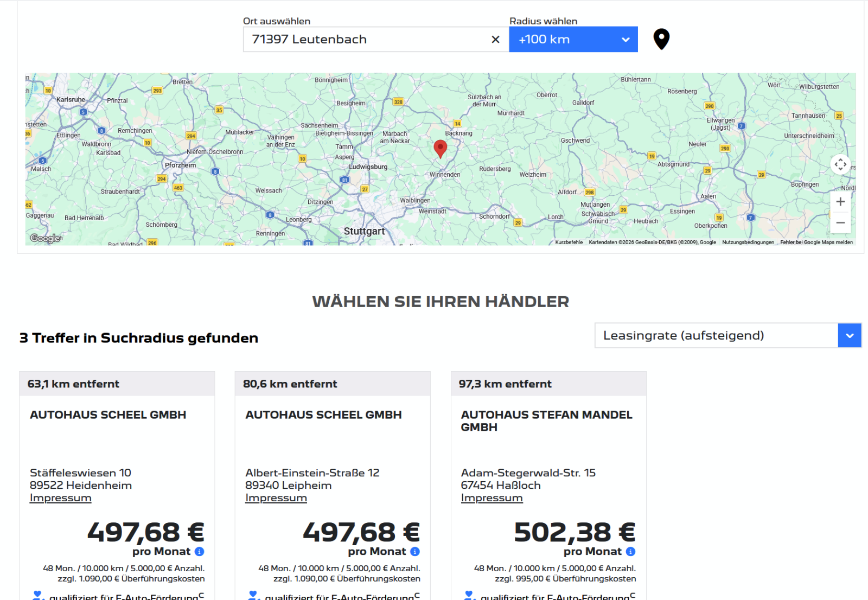Click the Backnang label on the map
The height and width of the screenshot is (600, 868).
pos(459,133)
